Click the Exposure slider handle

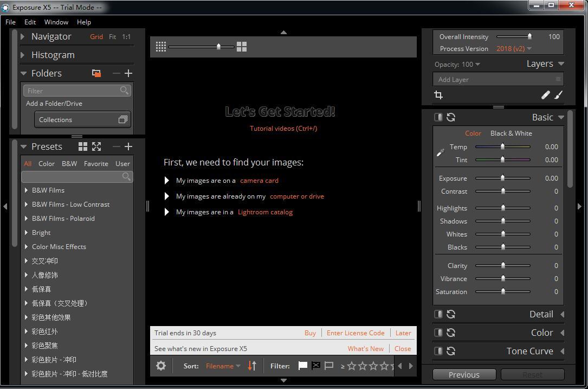tap(502, 178)
